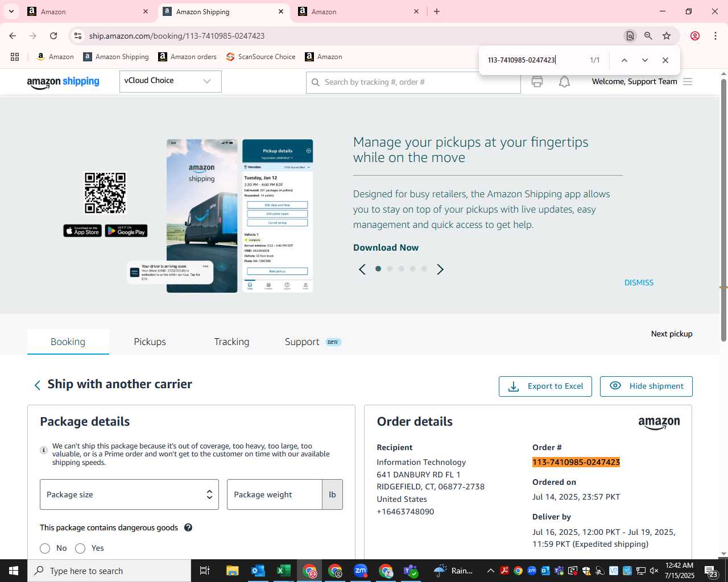Image resolution: width=728 pixels, height=582 pixels.
Task: Open the notifications bell
Action: pyautogui.click(x=564, y=82)
